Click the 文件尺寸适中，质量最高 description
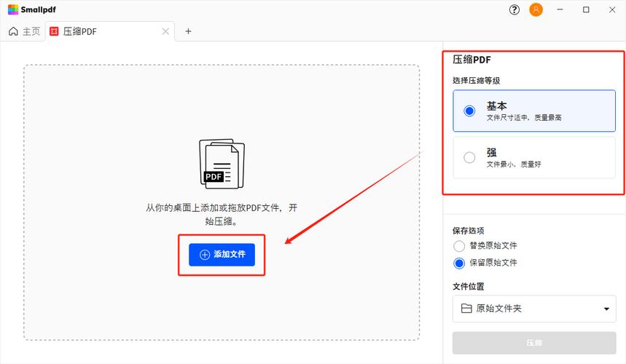 point(524,118)
